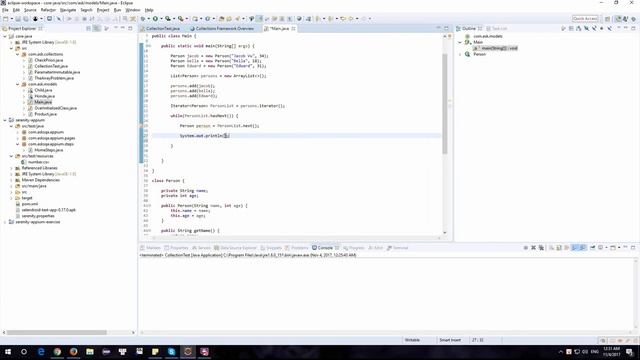Click Remove Launch icon in Console toolbar

click(x=533, y=248)
